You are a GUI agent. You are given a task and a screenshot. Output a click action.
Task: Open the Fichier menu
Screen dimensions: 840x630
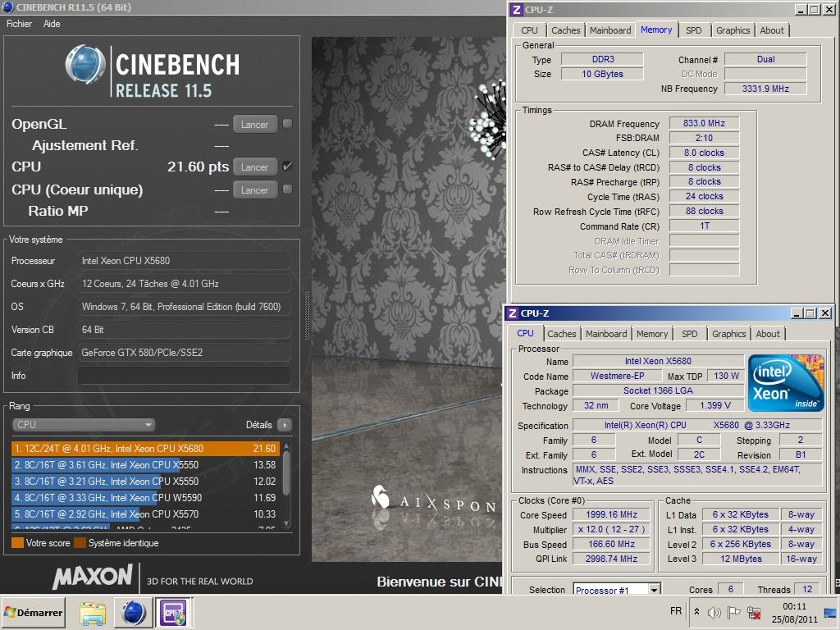(20, 24)
